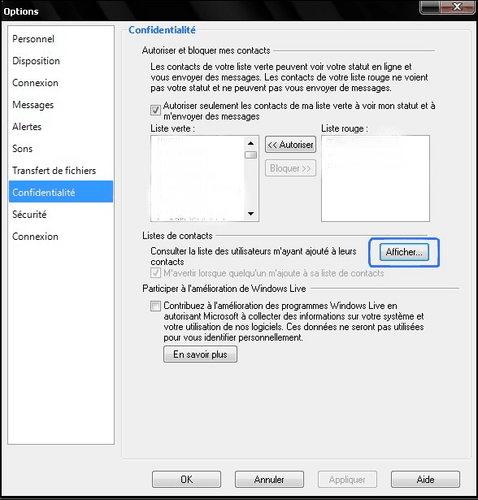Open Transfert de fichiers settings

coord(54,171)
